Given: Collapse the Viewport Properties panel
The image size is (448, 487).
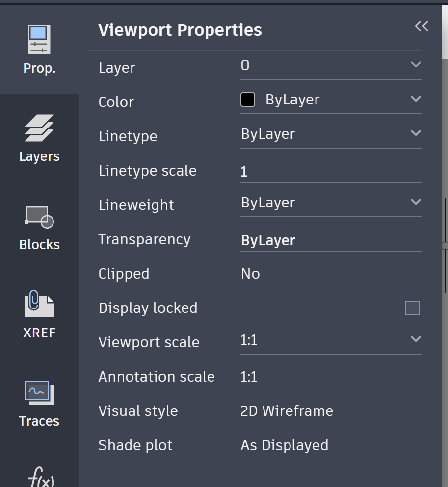Looking at the screenshot, I should coord(421,26).
